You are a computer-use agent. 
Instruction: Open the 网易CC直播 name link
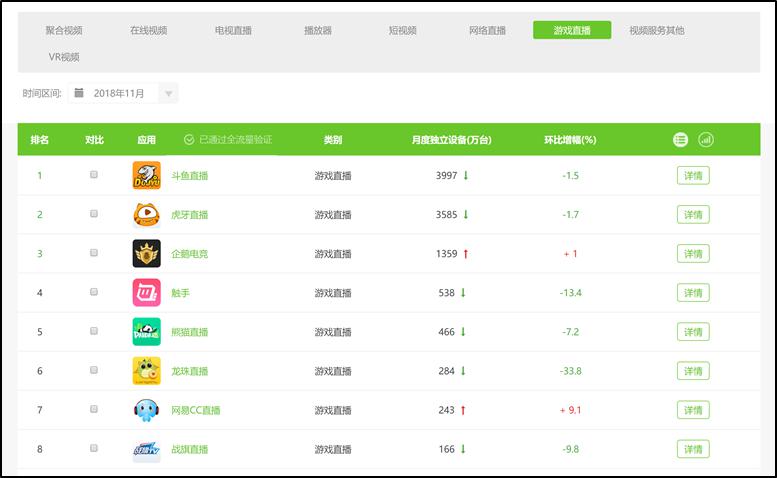point(196,411)
